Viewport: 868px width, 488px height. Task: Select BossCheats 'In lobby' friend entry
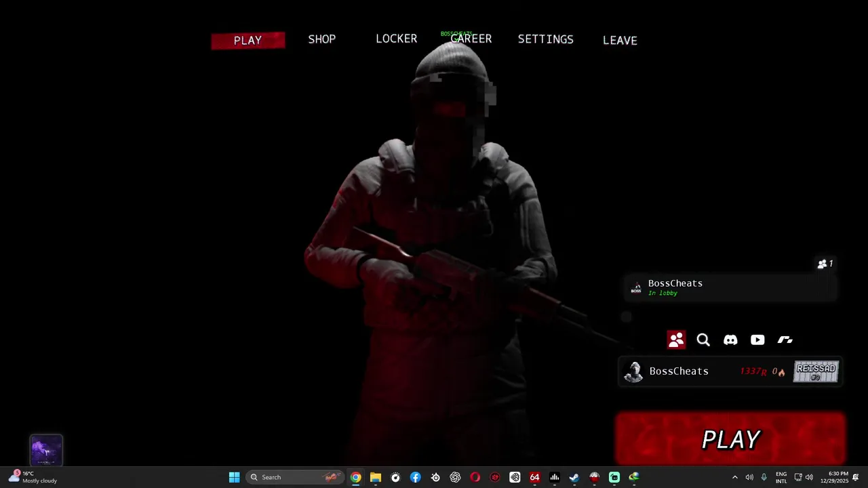coord(730,288)
